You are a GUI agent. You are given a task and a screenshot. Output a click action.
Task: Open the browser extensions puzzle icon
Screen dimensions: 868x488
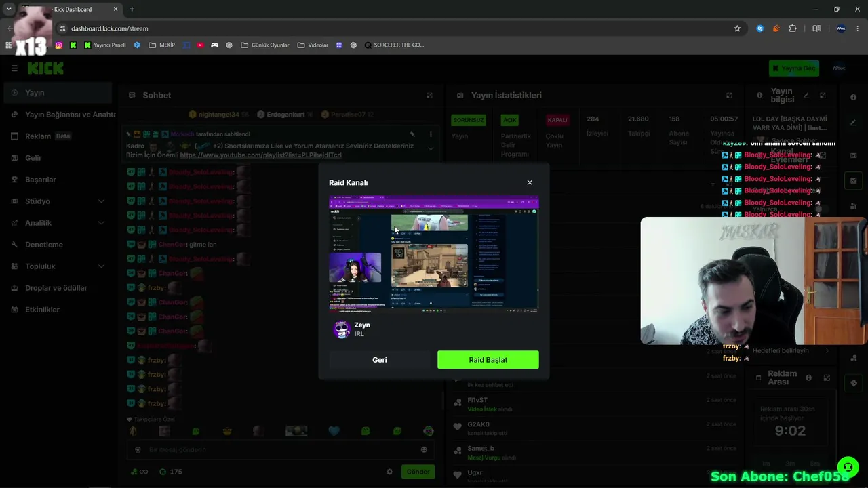793,28
